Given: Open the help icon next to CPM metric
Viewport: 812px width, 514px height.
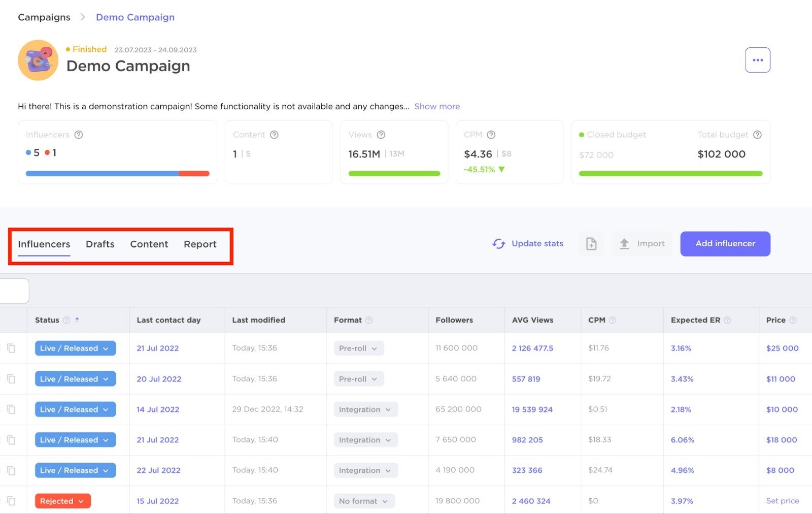Looking at the screenshot, I should (491, 135).
